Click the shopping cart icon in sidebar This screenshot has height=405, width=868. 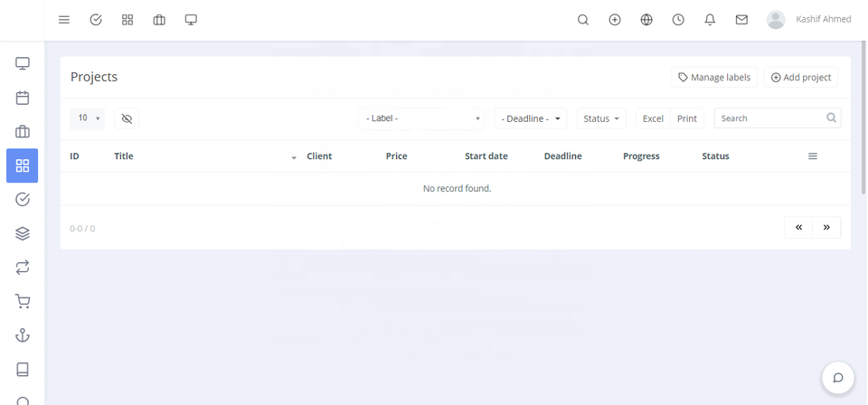tap(23, 302)
